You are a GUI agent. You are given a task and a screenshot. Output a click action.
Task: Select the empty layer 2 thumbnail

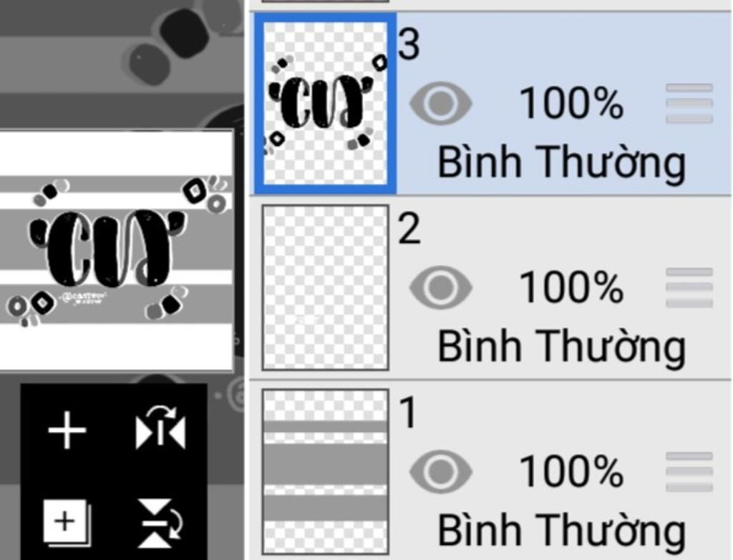pos(326,288)
